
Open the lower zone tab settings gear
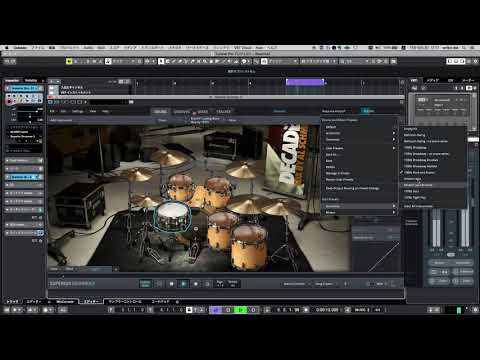pos(177,301)
